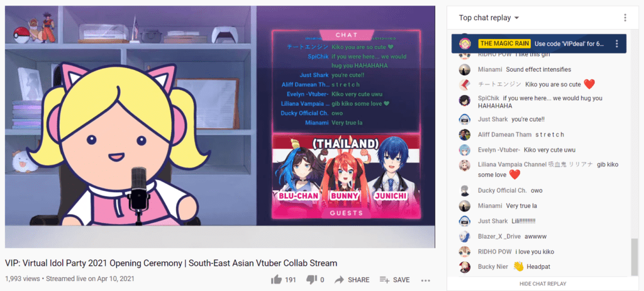Image resolution: width=644 pixels, height=291 pixels.
Task: Click the thumbs down dislike icon
Action: point(312,280)
